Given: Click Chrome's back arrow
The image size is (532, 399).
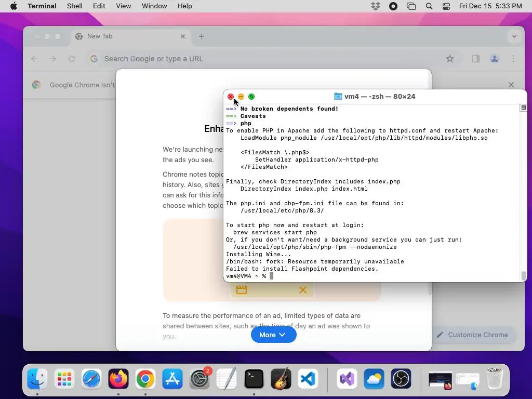Looking at the screenshot, I should [x=34, y=59].
